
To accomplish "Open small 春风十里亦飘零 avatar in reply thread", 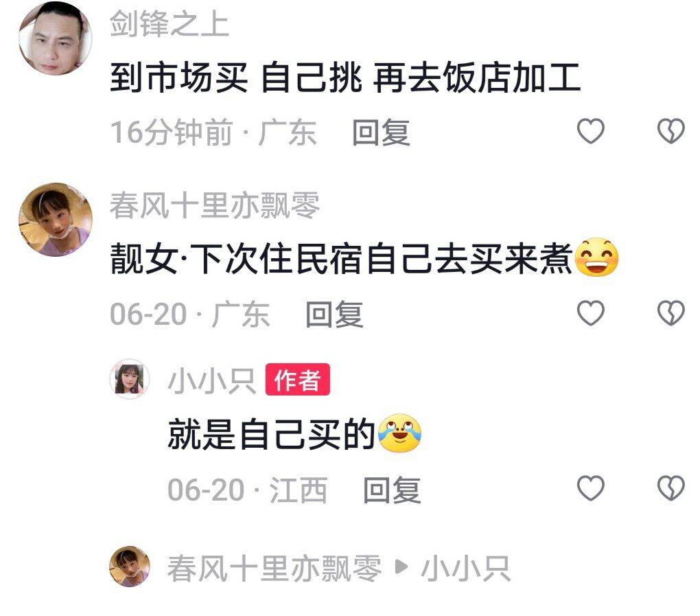I will click(x=130, y=566).
